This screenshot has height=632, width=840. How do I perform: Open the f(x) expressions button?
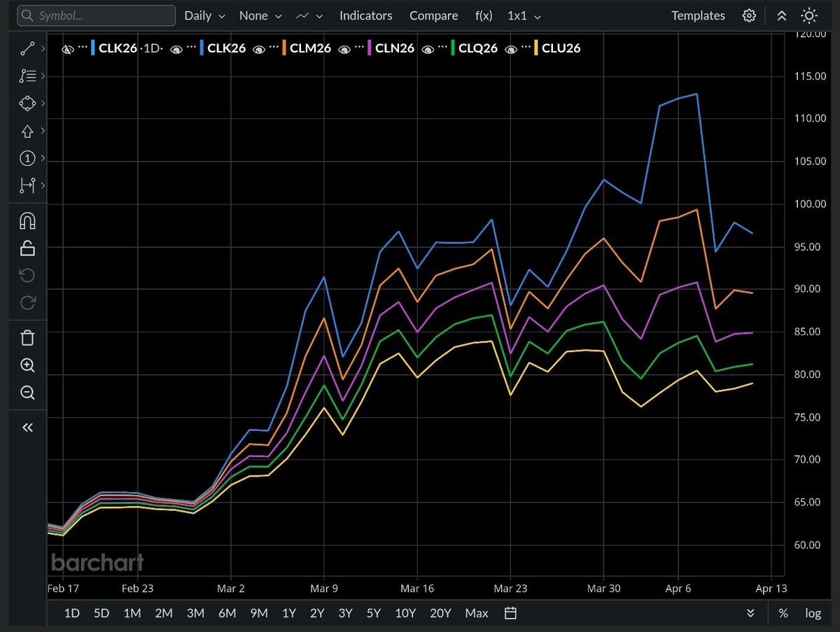click(x=485, y=15)
